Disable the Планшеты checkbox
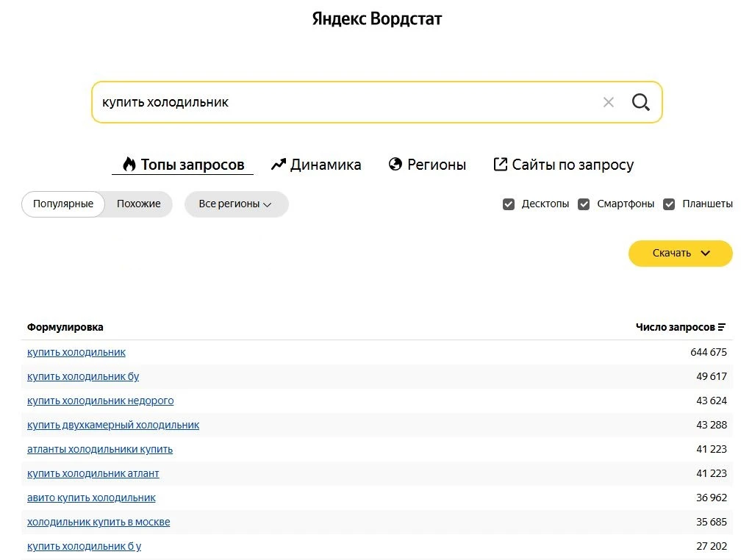 (x=669, y=204)
